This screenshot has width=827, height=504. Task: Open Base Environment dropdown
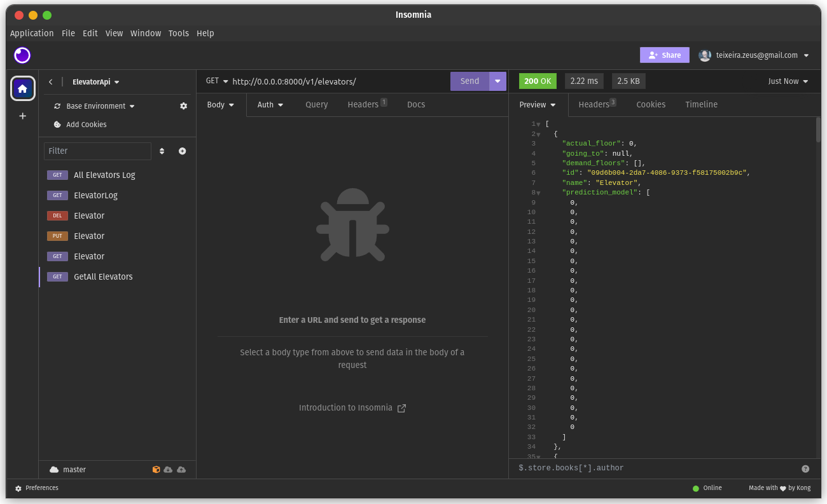pyautogui.click(x=101, y=106)
